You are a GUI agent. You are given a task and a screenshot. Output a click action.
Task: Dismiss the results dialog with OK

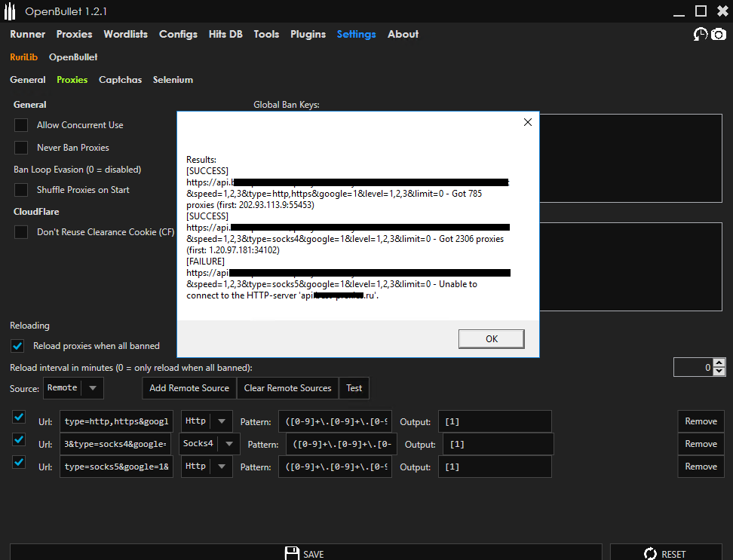coord(491,339)
